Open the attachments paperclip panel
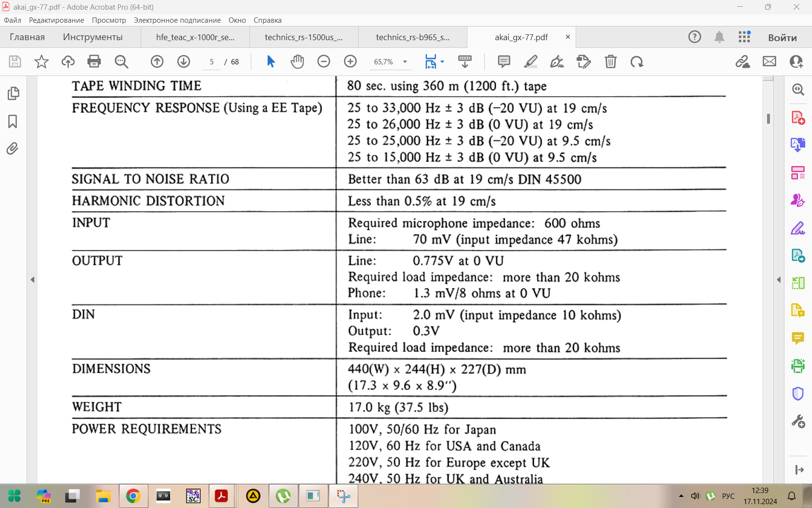812x508 pixels. coord(13,149)
